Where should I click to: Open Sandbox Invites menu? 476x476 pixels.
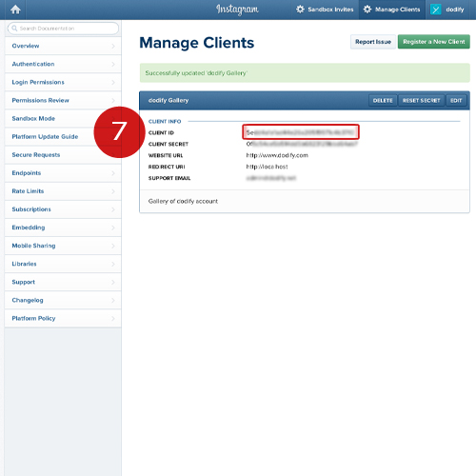coord(325,10)
